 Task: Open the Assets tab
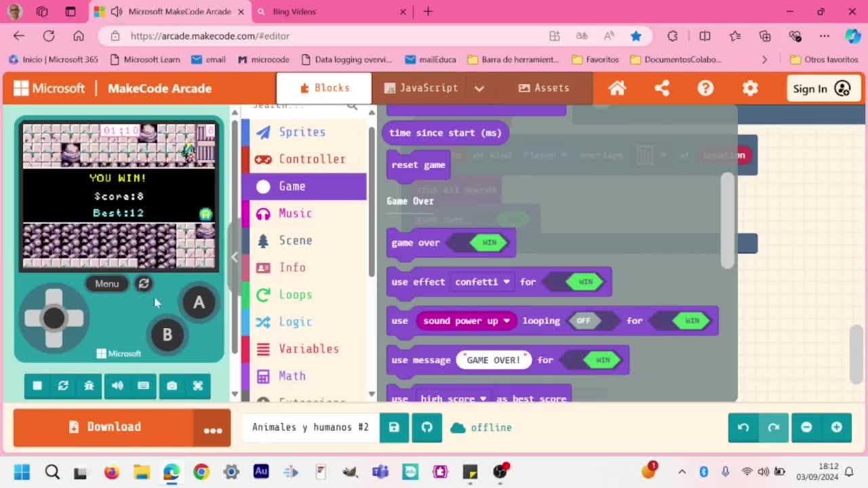coord(544,88)
